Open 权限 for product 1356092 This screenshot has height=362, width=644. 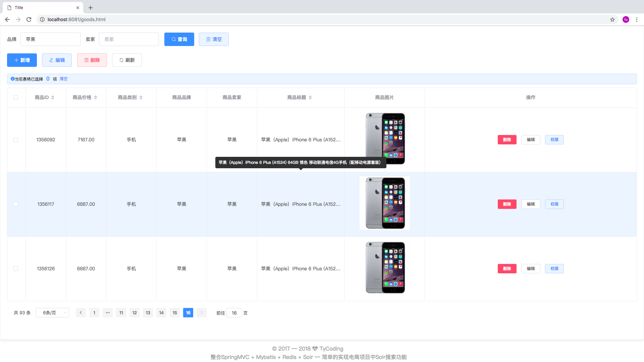[554, 140]
